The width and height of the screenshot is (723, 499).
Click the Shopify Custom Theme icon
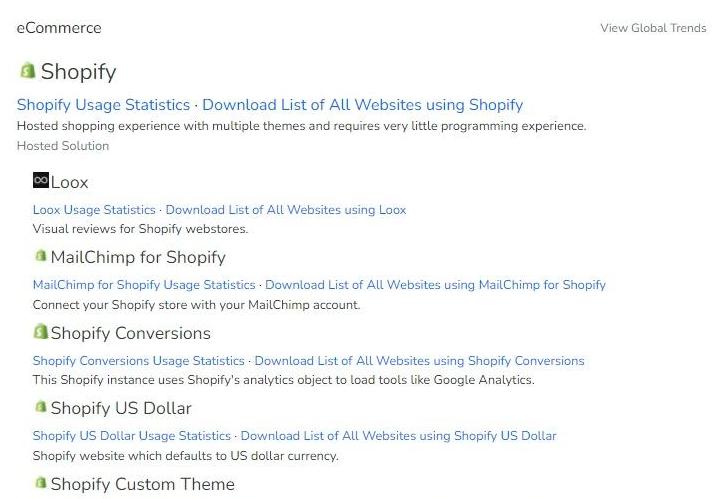click(x=41, y=483)
